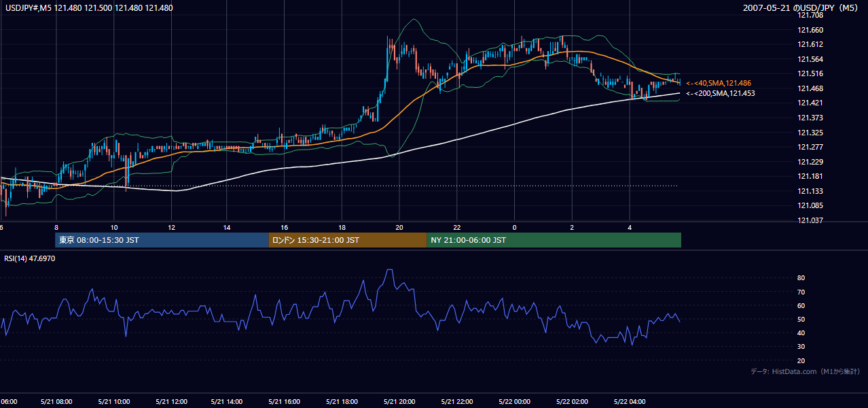Screen dimensions: 868x408
Task: Click the white 200 SMA 121.453 label
Action: [x=720, y=93]
